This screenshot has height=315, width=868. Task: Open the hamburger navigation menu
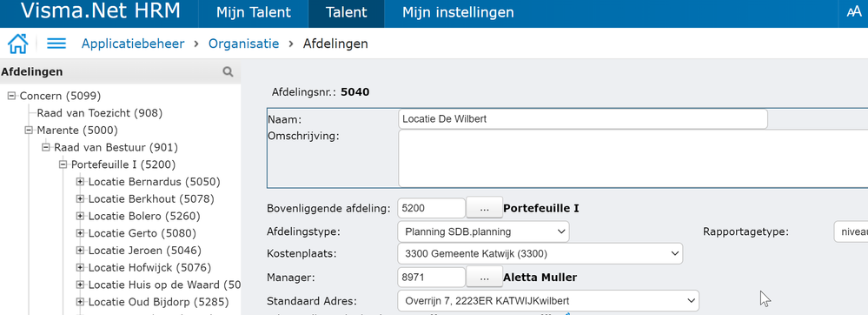pyautogui.click(x=56, y=44)
